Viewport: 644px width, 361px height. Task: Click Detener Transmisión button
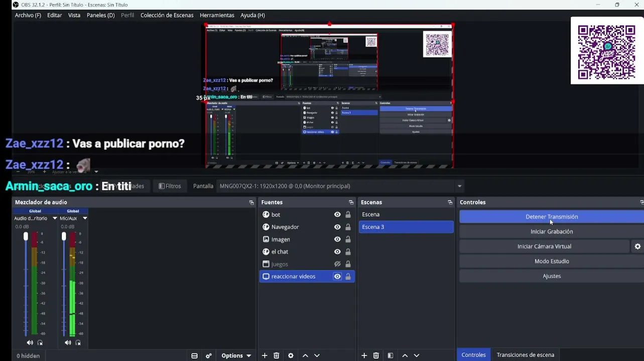(552, 217)
